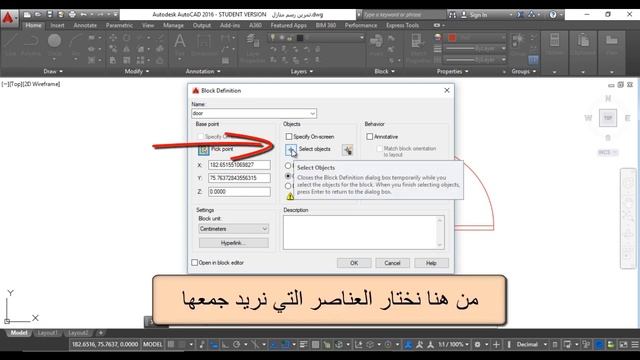Click the Autodesk Exchange X icon in title bar
The height and width of the screenshot is (360, 640).
pyautogui.click(x=520, y=15)
